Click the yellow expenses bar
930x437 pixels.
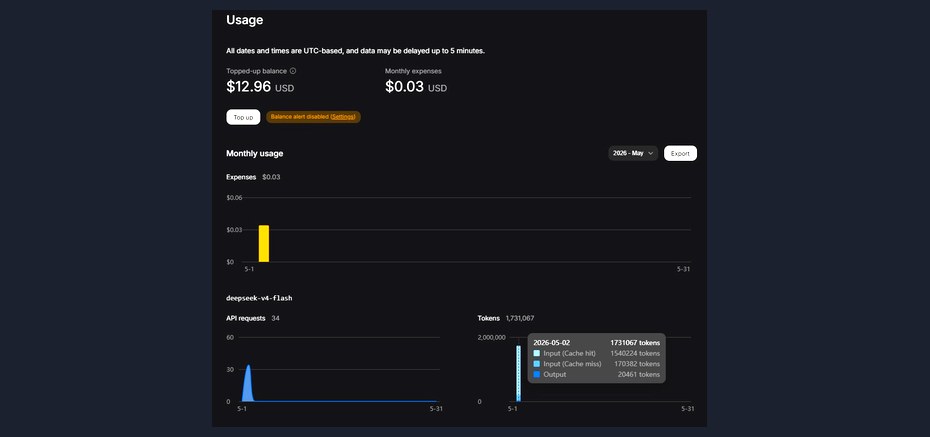pos(264,244)
